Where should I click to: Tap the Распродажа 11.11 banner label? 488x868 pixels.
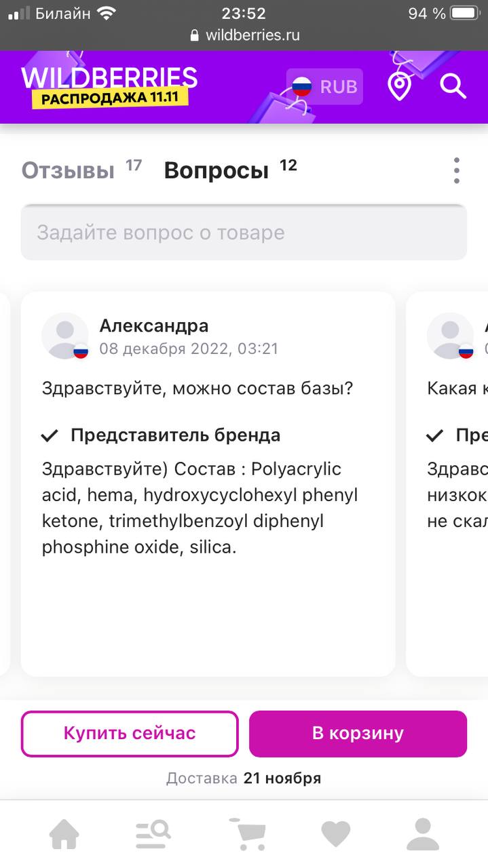[109, 98]
